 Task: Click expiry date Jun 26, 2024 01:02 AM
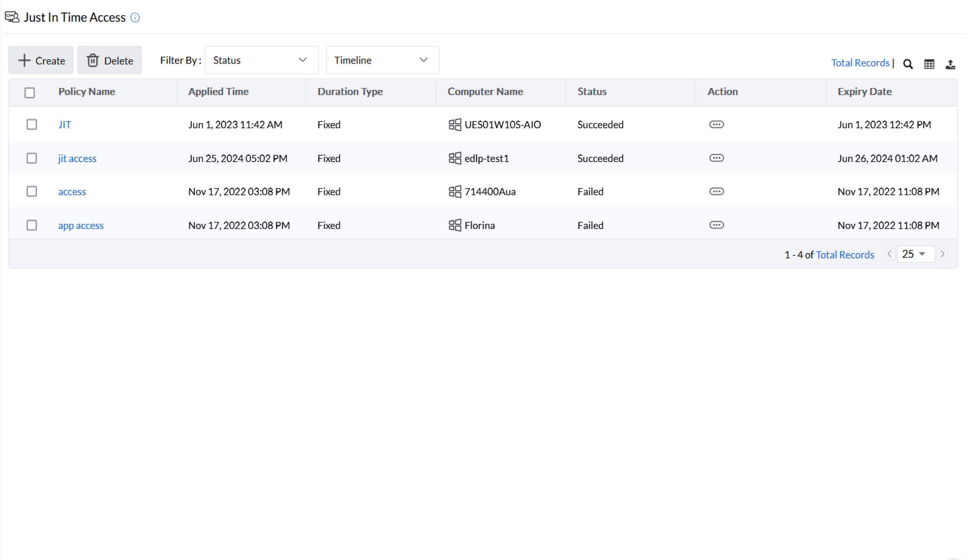point(887,158)
